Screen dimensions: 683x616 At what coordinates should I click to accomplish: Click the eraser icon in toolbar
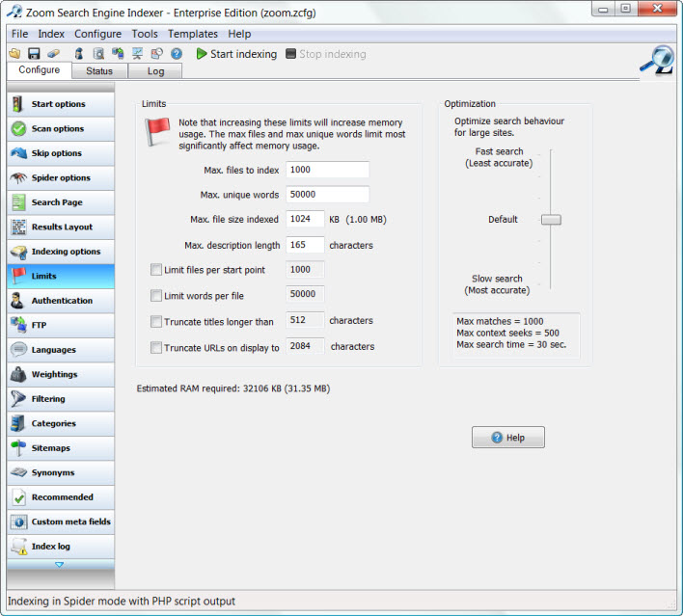coord(53,54)
